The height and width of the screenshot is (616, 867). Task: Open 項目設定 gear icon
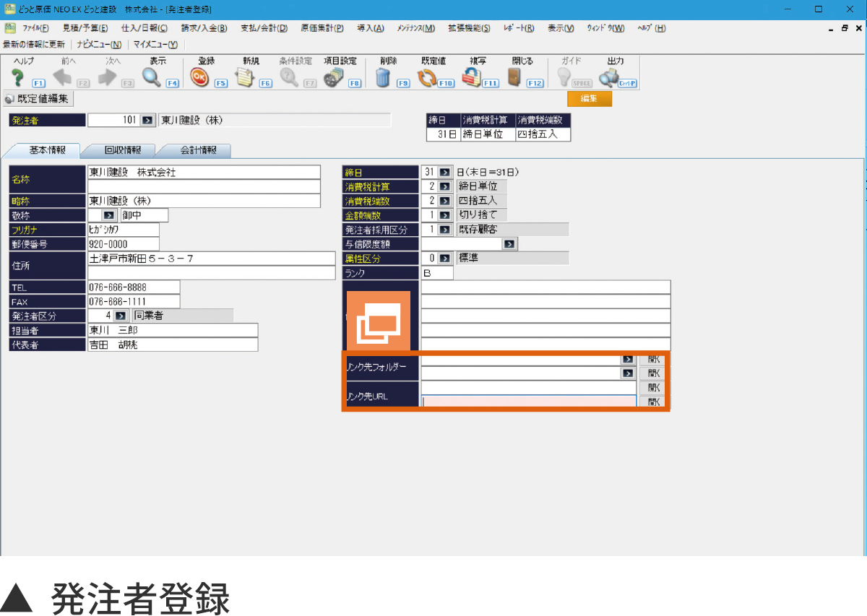coord(333,77)
